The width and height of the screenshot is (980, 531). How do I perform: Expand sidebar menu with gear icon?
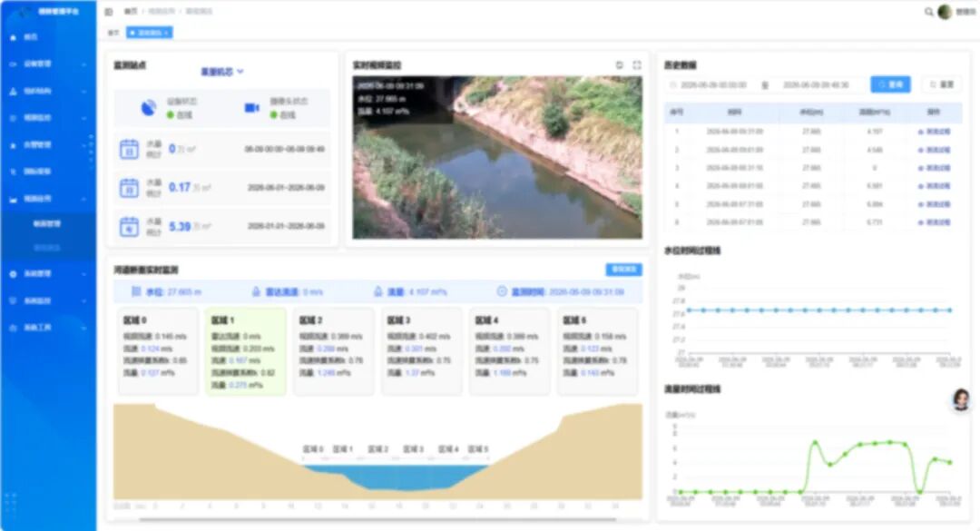click(x=48, y=274)
